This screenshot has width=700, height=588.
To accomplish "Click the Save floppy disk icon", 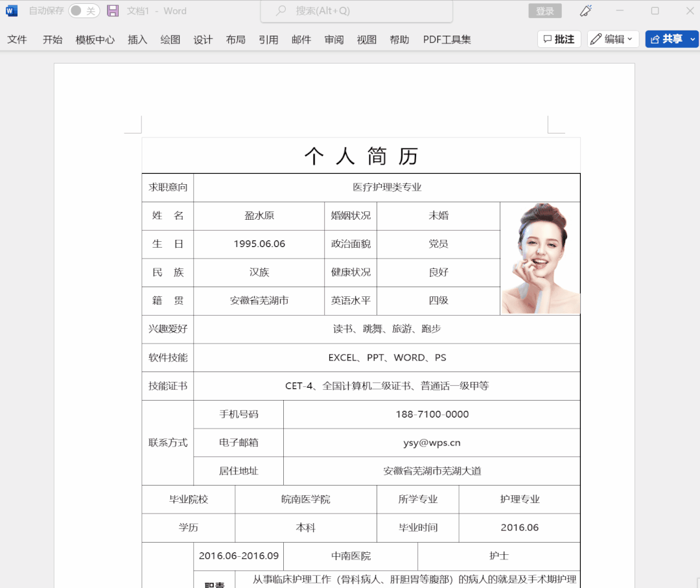I will (x=113, y=10).
